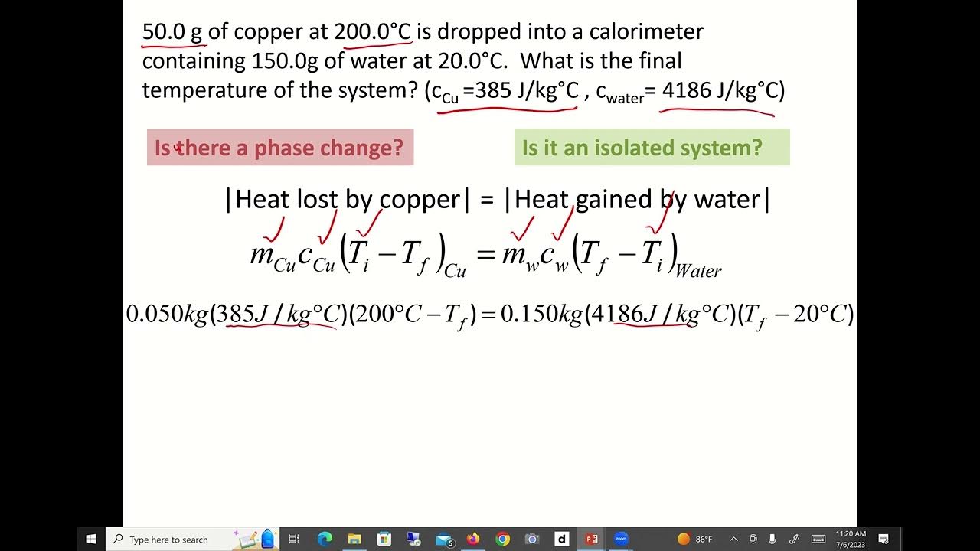Click the search highlight illustration in search box
The image size is (980, 551).
click(256, 539)
